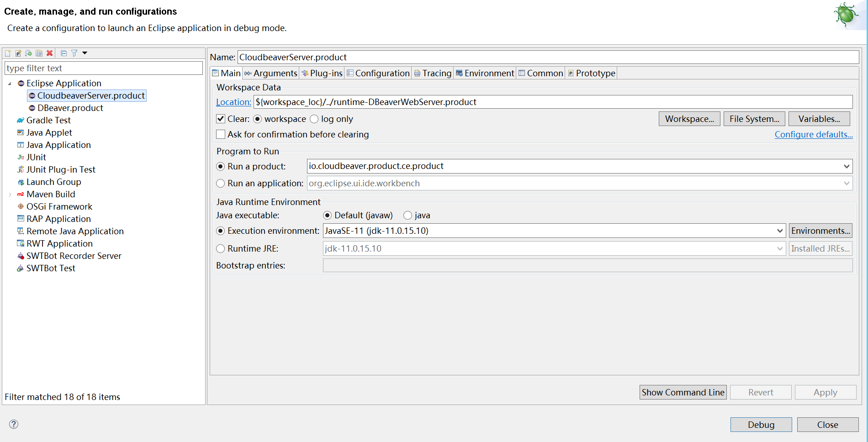
Task: Open the Run a product dropdown
Action: 847,166
